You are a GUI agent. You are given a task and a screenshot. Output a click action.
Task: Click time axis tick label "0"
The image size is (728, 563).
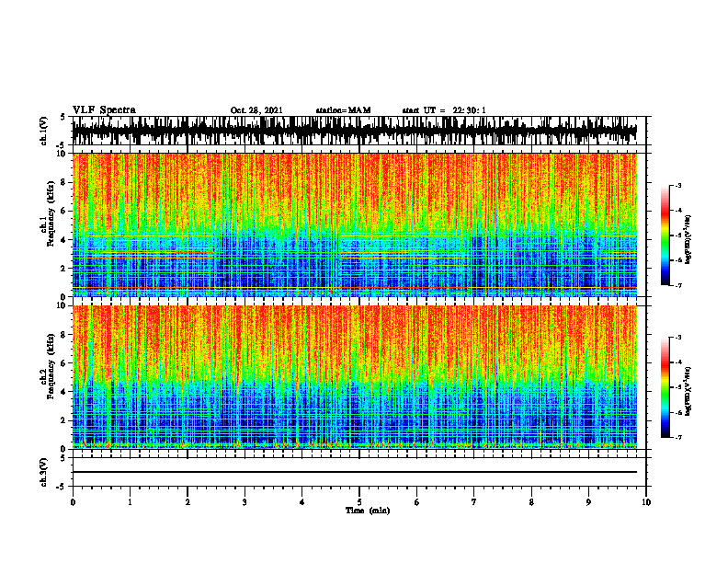73,502
